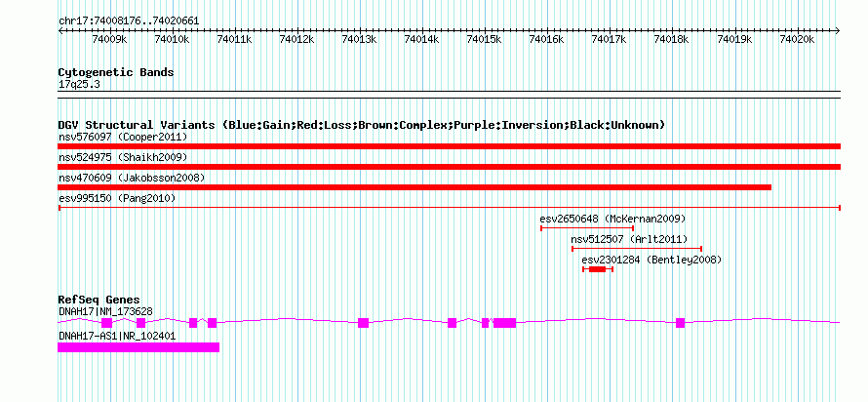Select the DNAH17-AS1 magenta gene bar
The image size is (868, 402).
coord(138,347)
